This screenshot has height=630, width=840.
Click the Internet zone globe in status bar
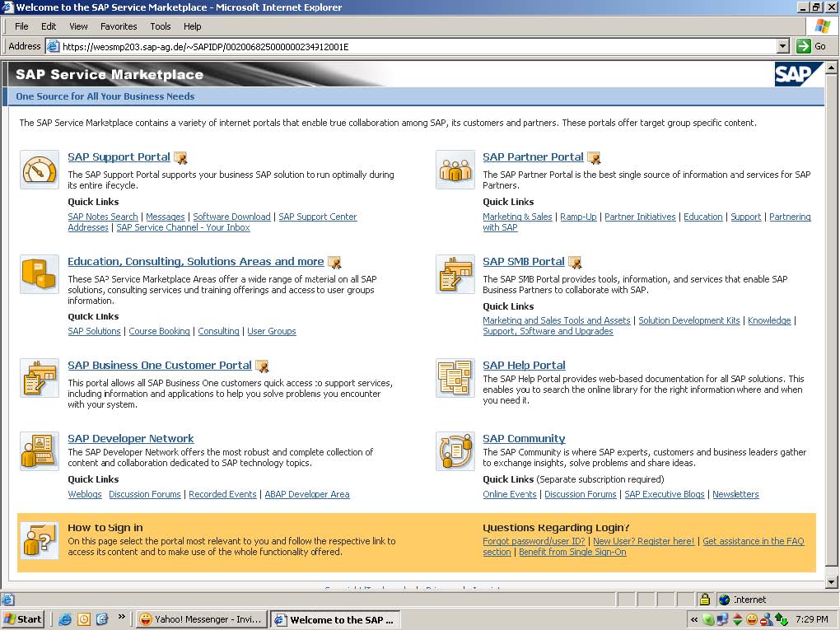click(725, 600)
